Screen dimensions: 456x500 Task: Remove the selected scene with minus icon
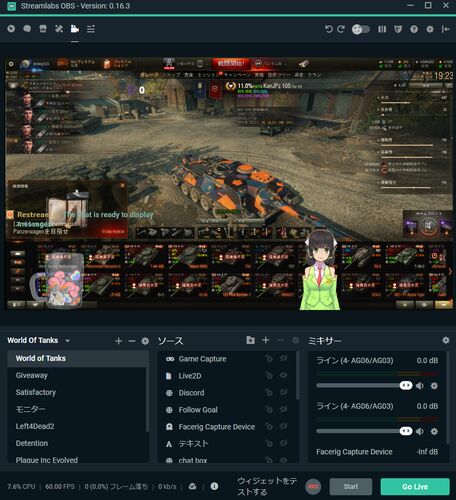(132, 341)
